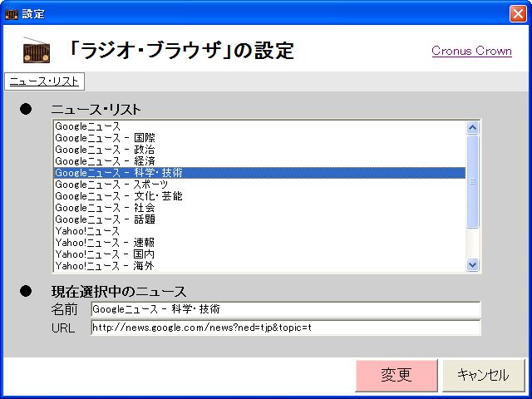532x399 pixels.
Task: Select Yahoo!ニュース - 速報 row
Action: click(x=259, y=242)
